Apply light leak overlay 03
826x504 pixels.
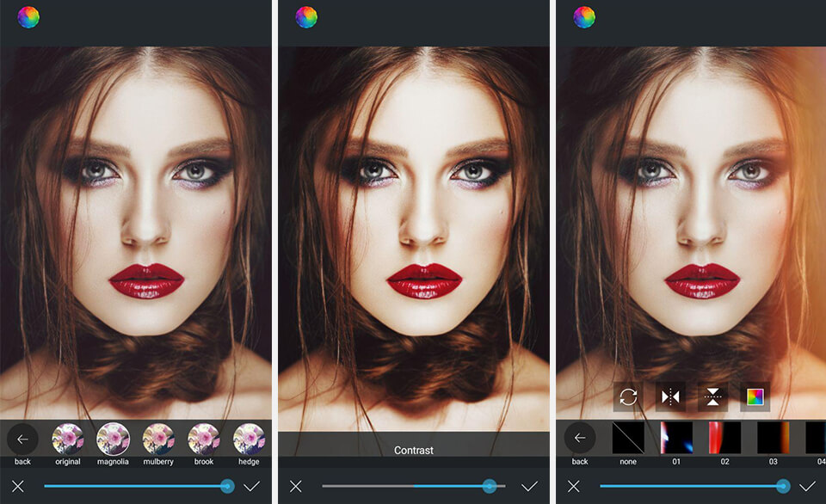[x=773, y=438]
